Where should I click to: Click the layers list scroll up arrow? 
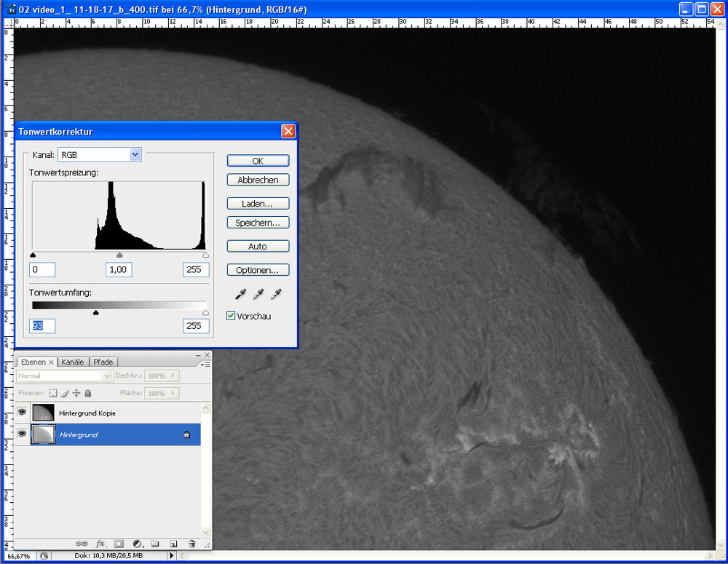[x=206, y=408]
